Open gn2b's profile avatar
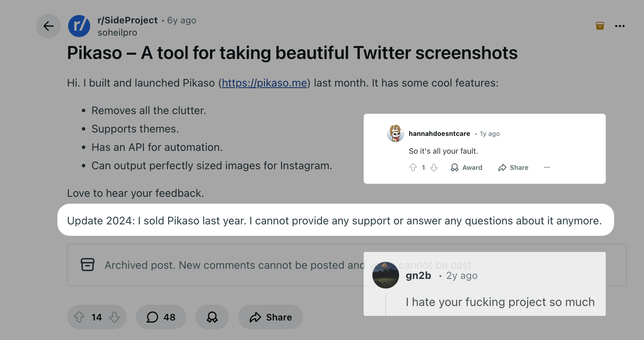This screenshot has width=644, height=340. click(x=385, y=275)
